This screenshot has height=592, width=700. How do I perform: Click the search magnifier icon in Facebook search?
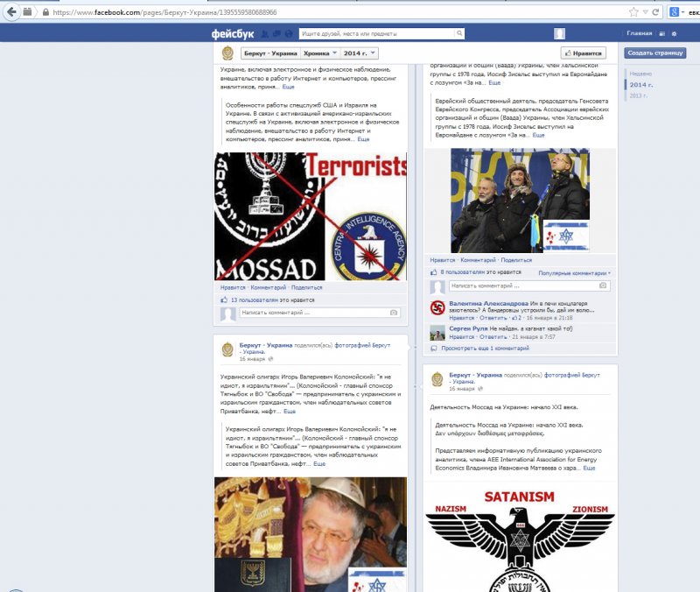click(458, 33)
